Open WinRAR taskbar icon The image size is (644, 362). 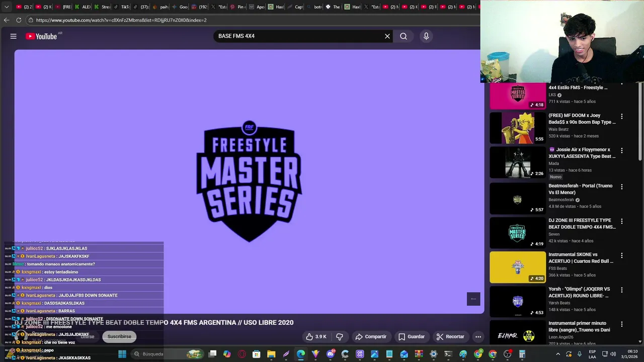(x=419, y=354)
